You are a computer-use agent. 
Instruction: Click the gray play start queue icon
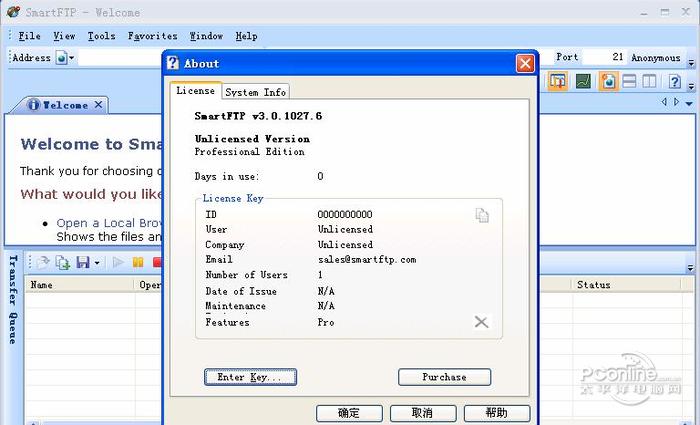tap(118, 262)
